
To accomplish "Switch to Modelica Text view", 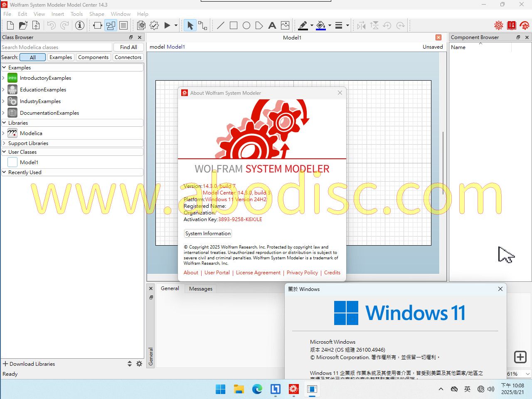I will point(123,25).
